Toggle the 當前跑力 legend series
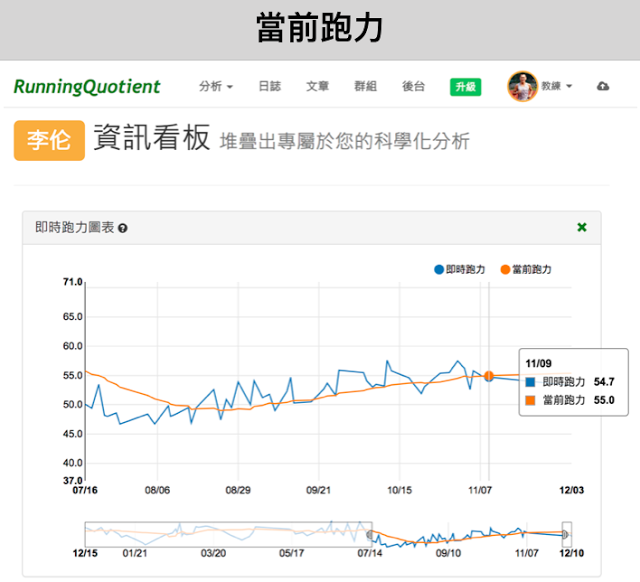The image size is (640, 582). (x=526, y=269)
